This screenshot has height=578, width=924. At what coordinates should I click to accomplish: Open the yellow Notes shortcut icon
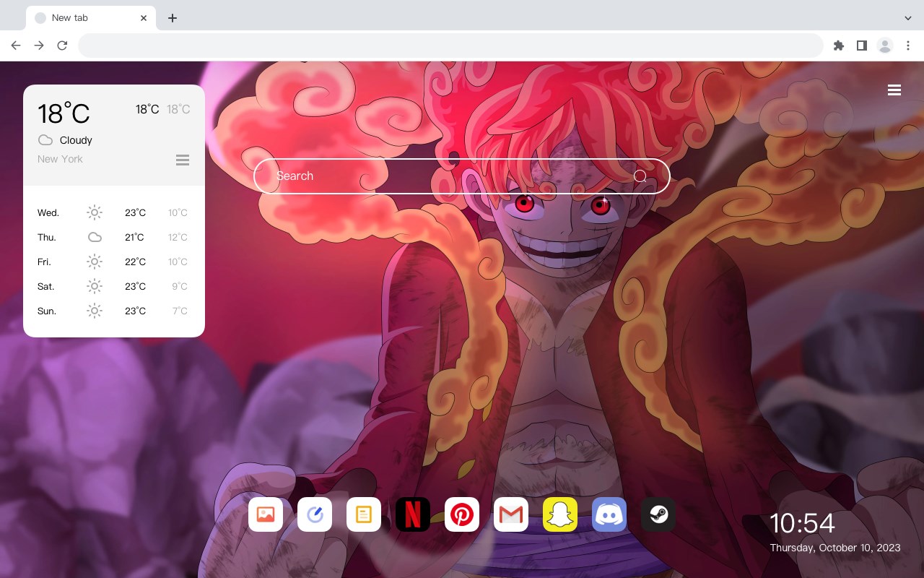click(x=364, y=514)
